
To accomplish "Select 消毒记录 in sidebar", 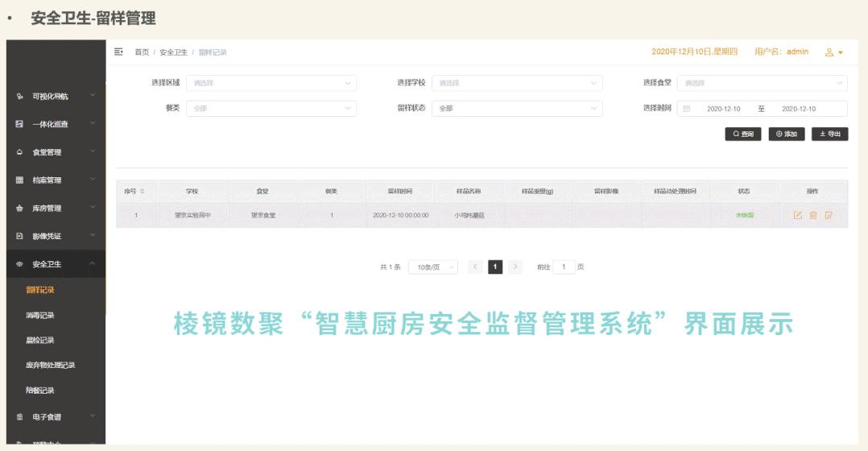I will click(x=40, y=316).
